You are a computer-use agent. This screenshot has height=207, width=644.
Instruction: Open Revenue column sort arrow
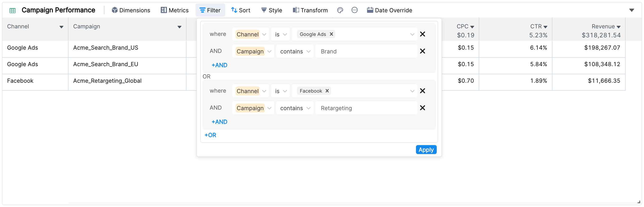(x=618, y=27)
